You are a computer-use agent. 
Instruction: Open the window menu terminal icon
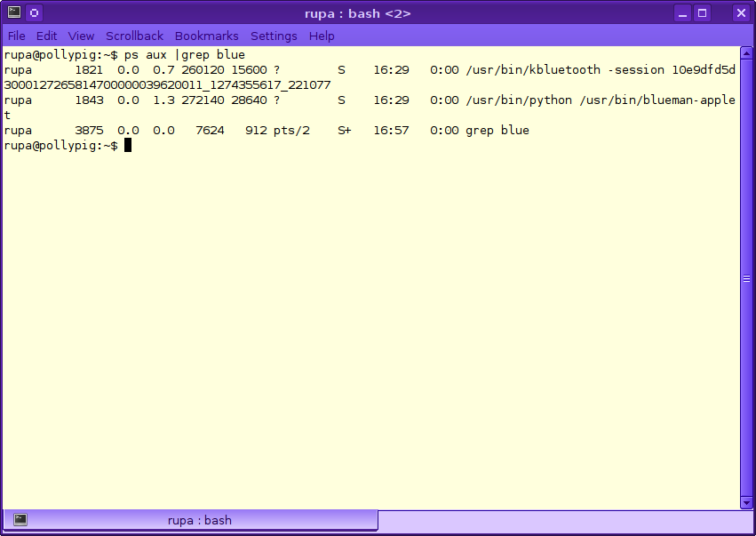(x=13, y=13)
